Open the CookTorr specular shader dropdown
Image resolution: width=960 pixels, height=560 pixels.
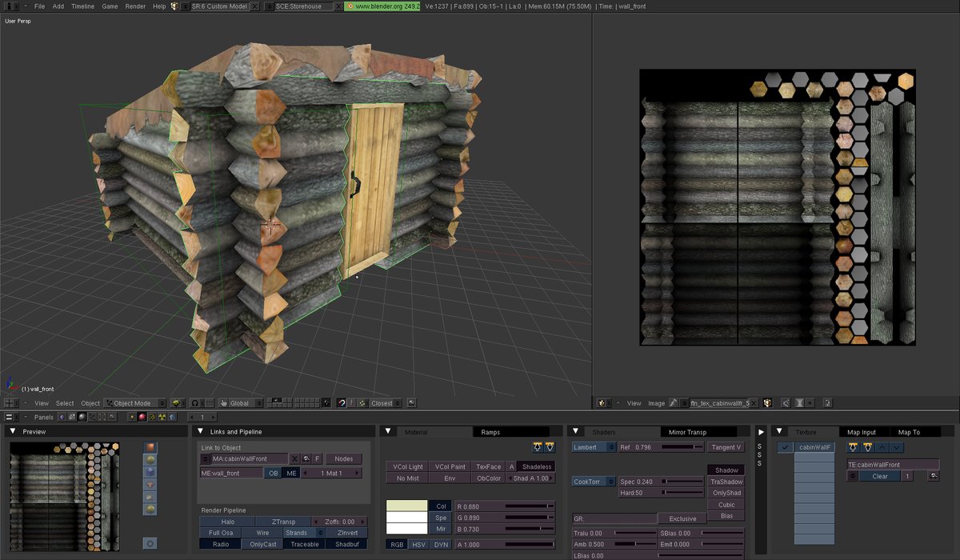pos(594,482)
